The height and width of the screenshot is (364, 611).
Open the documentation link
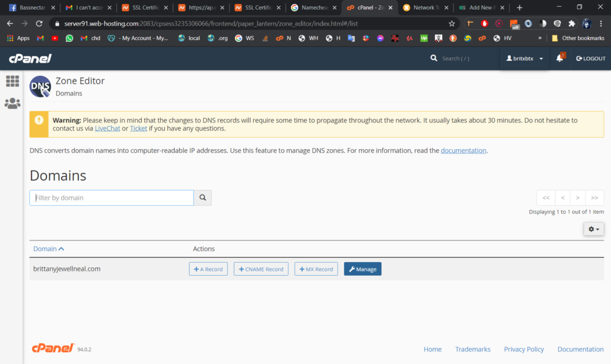point(464,150)
